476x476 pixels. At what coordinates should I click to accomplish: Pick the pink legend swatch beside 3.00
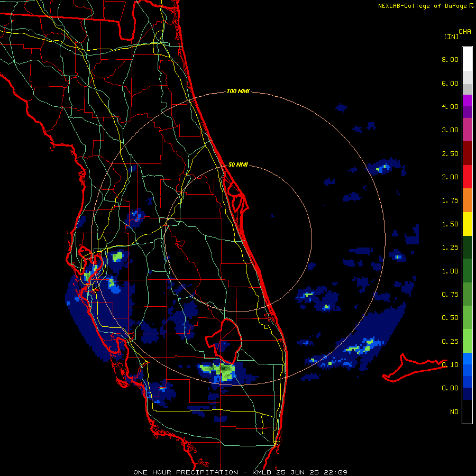tap(467, 130)
